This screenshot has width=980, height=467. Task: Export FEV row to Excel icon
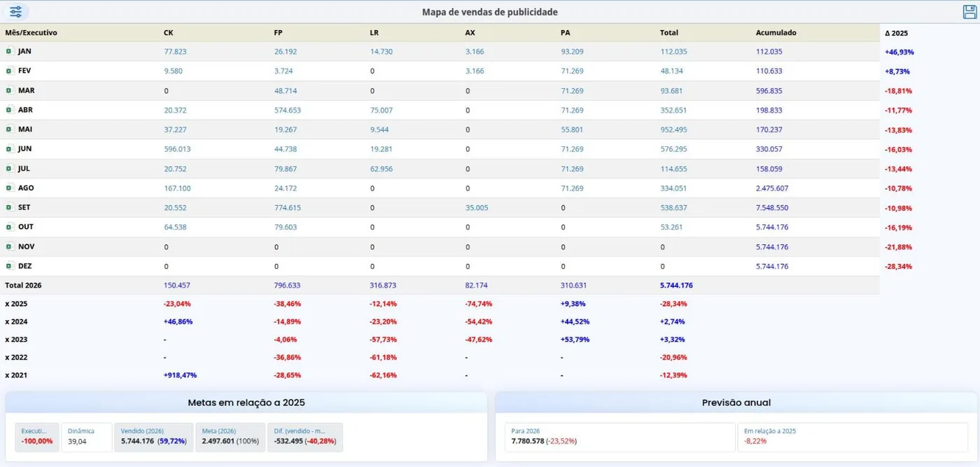click(x=9, y=71)
